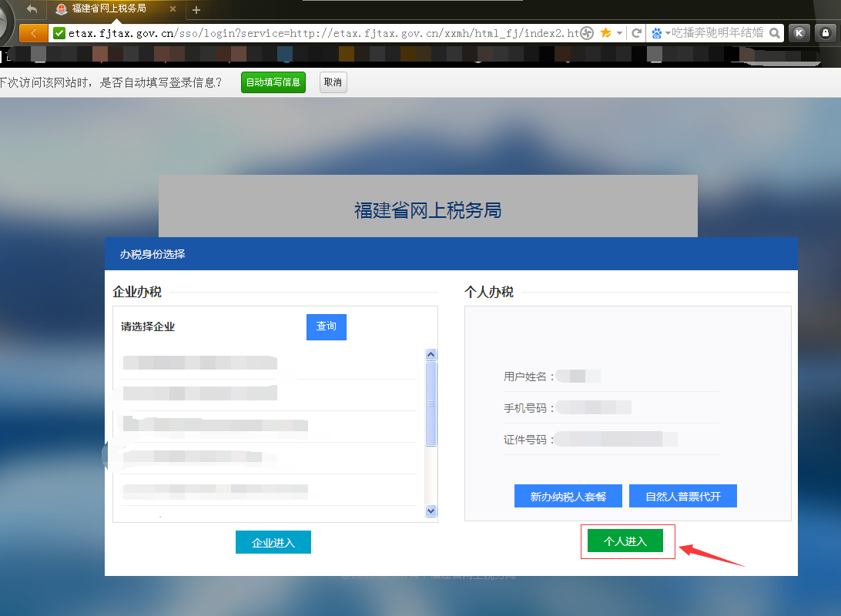Viewport: 841px width, 616px height.
Task: Click the 个人办税 section heading
Action: (488, 292)
